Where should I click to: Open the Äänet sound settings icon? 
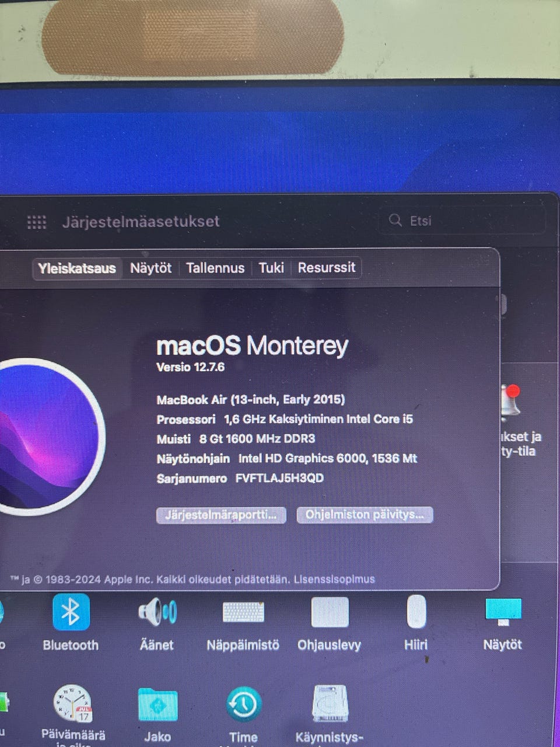(x=157, y=612)
